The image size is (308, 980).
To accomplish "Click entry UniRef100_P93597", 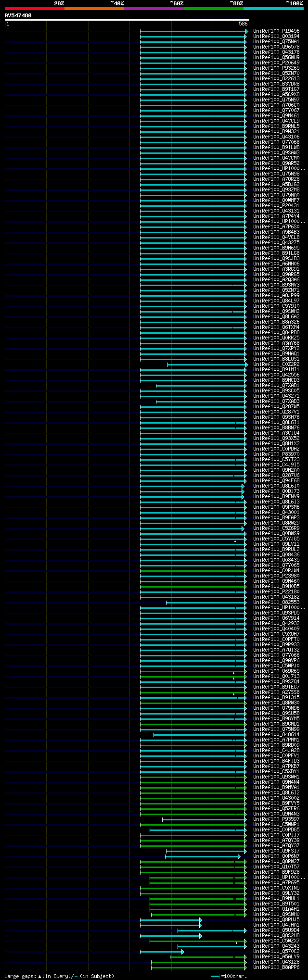I will pos(276,819).
